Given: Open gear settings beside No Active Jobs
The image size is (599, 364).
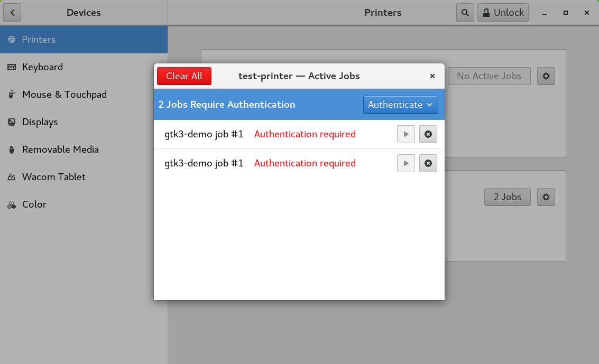Looking at the screenshot, I should tap(546, 76).
